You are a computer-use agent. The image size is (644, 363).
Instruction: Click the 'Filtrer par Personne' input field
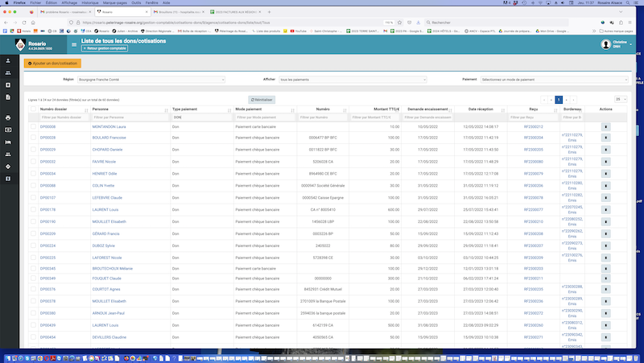(x=129, y=118)
